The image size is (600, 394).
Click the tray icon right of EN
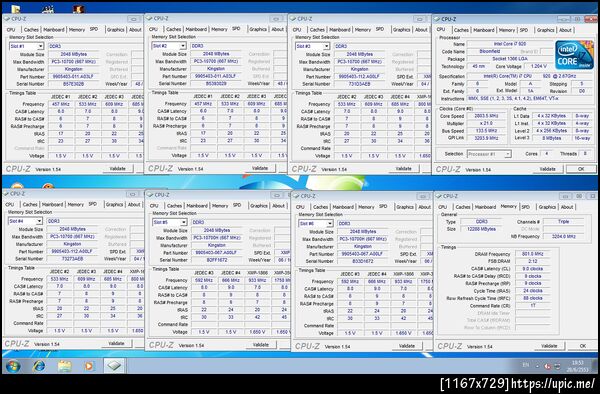click(536, 366)
